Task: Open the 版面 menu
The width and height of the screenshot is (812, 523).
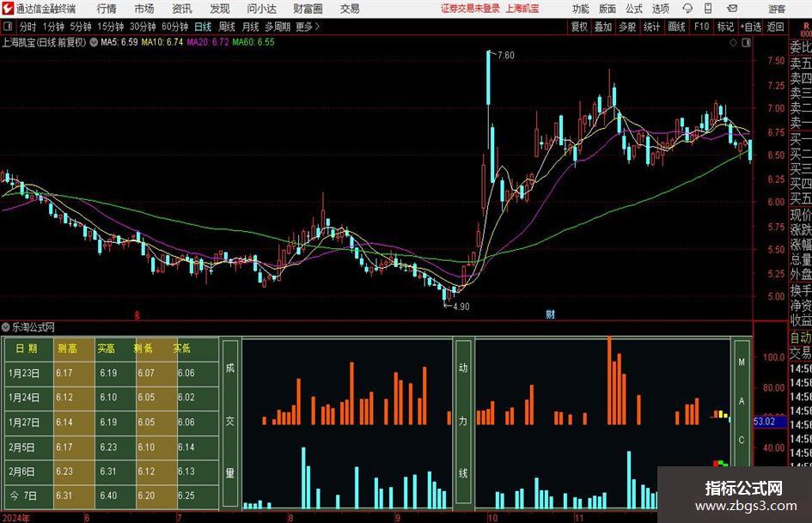Action: [x=607, y=9]
